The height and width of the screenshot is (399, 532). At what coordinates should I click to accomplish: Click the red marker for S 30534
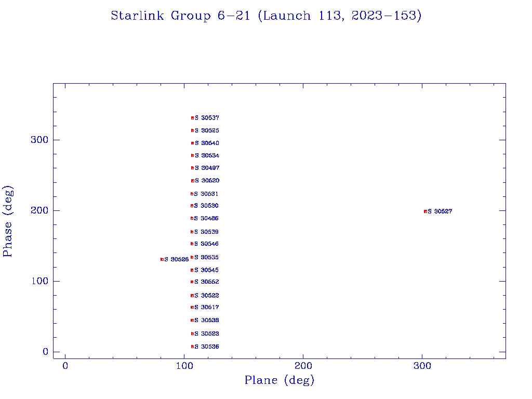(x=192, y=156)
